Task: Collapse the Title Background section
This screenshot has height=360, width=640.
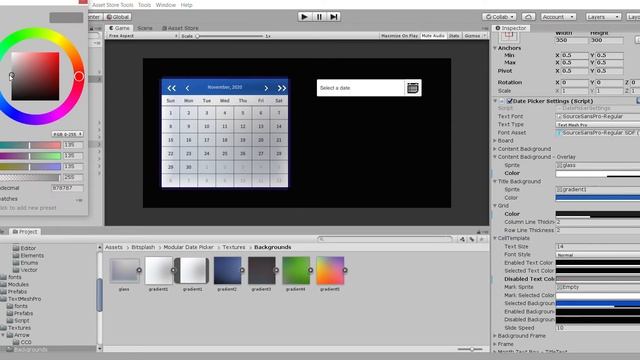Action: click(495, 181)
